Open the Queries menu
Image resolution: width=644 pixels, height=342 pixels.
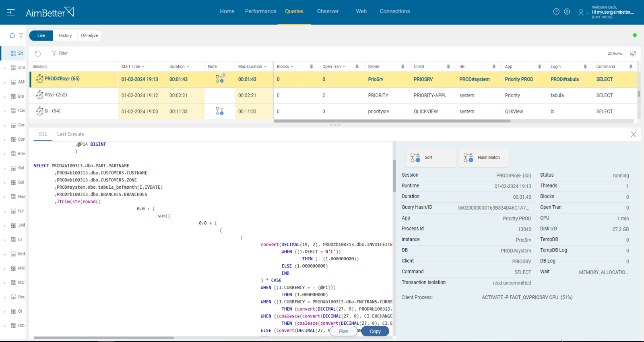294,12
